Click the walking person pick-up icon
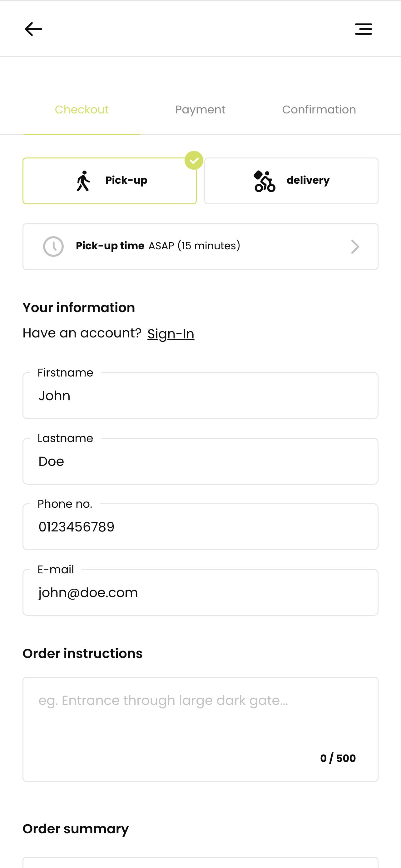This screenshot has width=401, height=868. (x=83, y=181)
